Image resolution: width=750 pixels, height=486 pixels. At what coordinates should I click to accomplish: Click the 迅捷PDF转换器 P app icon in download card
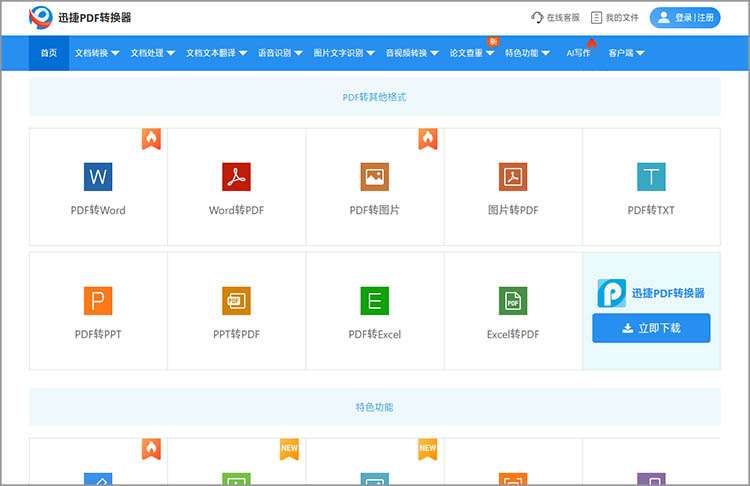(611, 293)
